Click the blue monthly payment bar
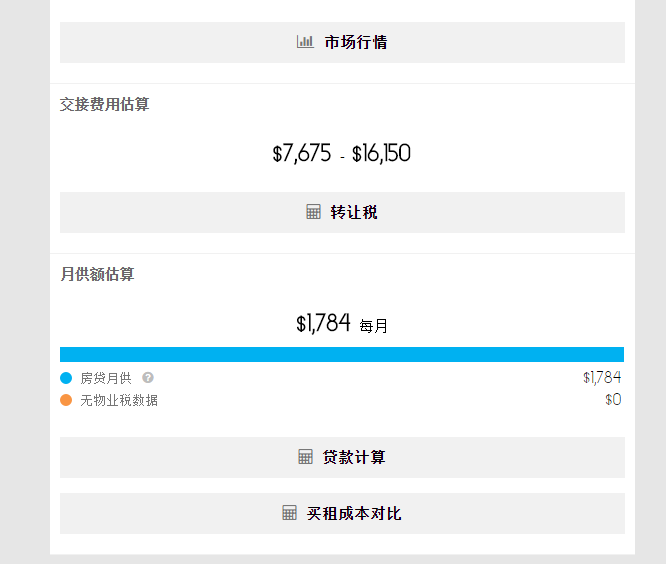Image resolution: width=666 pixels, height=564 pixels. click(x=342, y=354)
